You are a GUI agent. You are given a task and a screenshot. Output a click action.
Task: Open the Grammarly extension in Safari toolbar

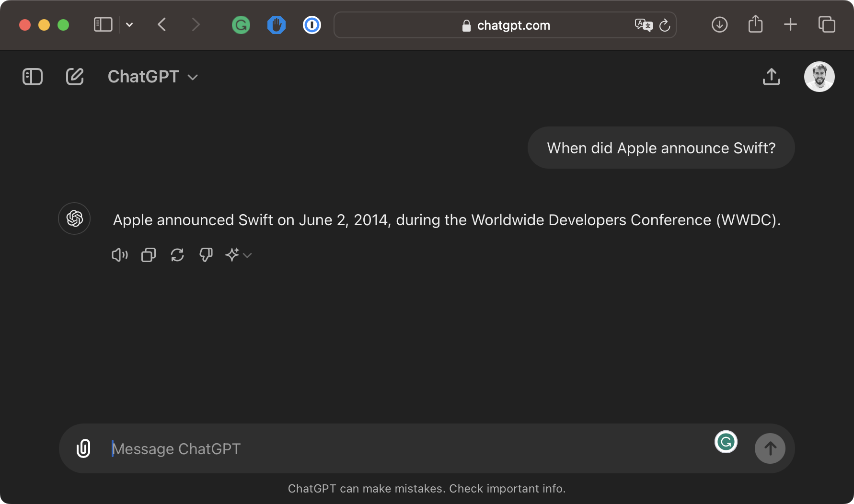241,25
